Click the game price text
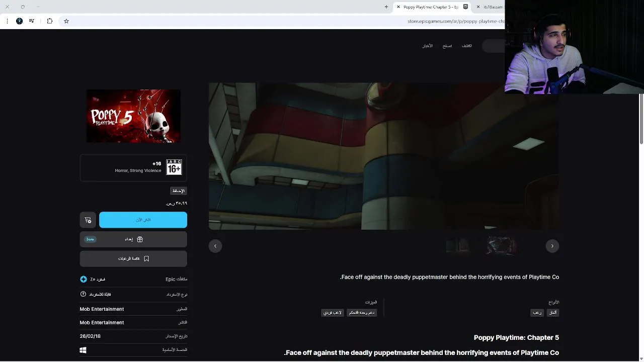Viewport: 644px width, 362px height. click(177, 204)
